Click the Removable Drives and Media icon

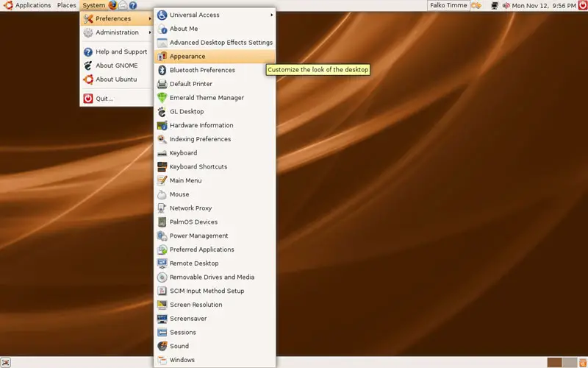(162, 277)
